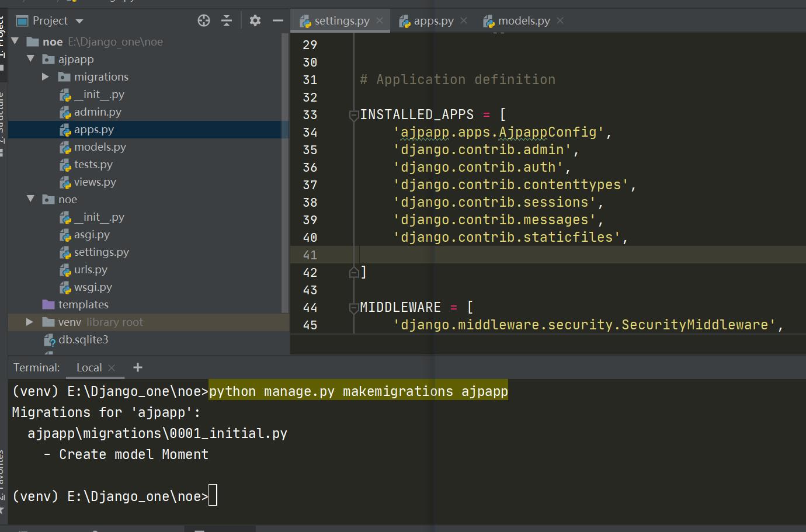Open Project panel settings gear
This screenshot has width=806, height=532.
(x=255, y=21)
